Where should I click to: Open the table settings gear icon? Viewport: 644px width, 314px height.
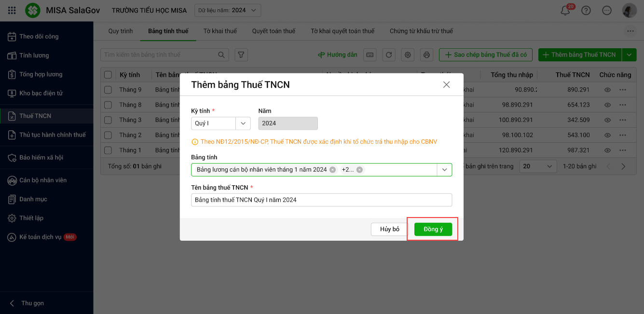click(x=408, y=55)
